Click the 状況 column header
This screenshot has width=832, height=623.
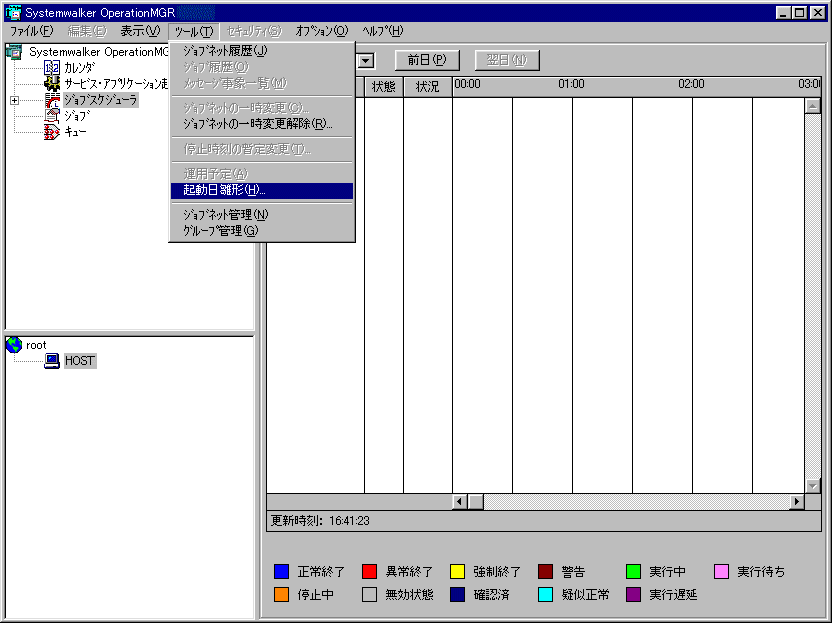(428, 86)
